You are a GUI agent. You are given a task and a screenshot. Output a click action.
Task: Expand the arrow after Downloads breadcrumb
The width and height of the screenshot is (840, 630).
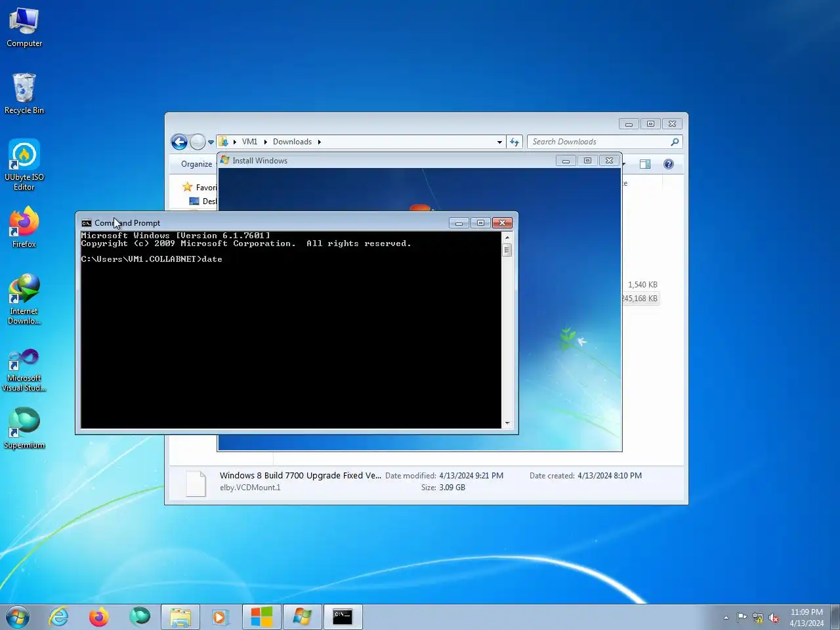(320, 142)
